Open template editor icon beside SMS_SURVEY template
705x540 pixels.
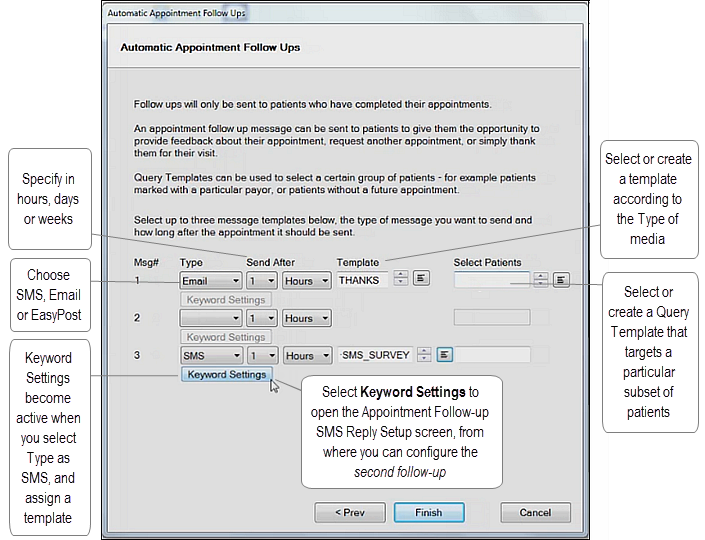click(x=444, y=355)
